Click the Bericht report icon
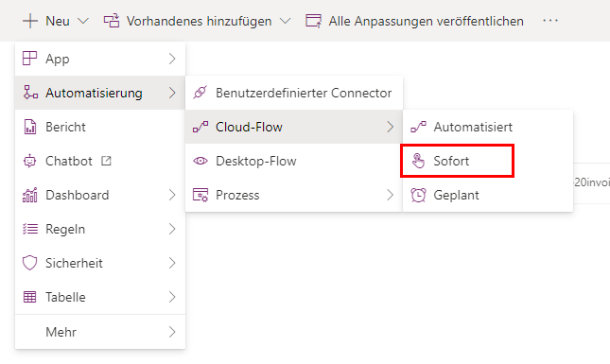 click(x=30, y=127)
